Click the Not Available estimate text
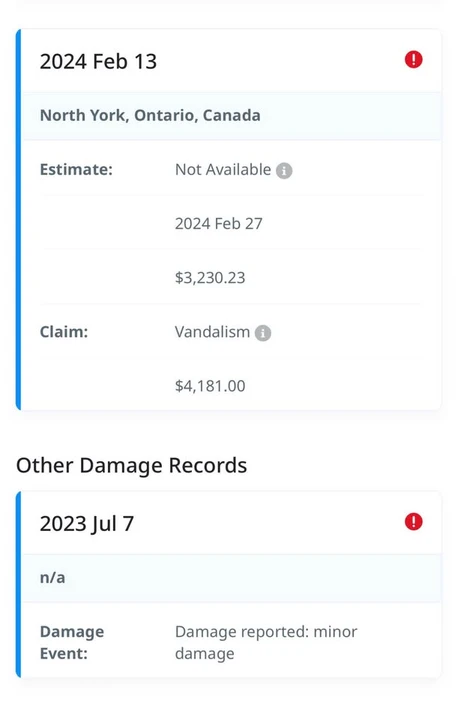 click(223, 169)
